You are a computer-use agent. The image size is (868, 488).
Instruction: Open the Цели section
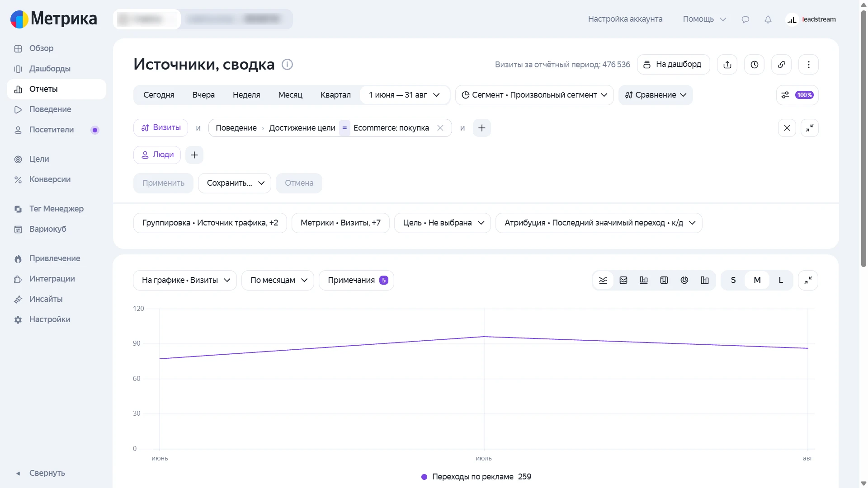57,159
